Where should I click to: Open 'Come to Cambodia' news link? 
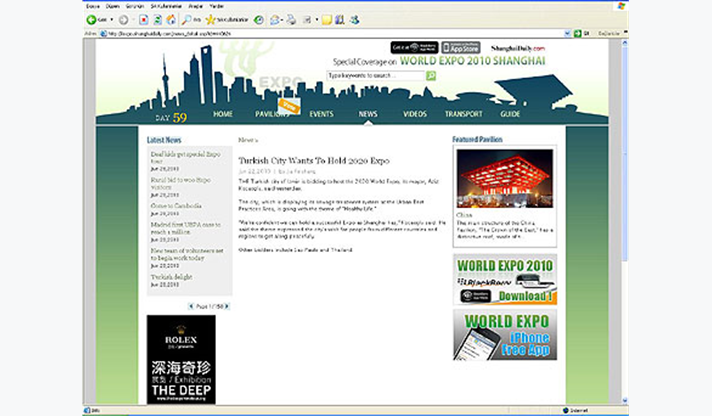pyautogui.click(x=170, y=205)
